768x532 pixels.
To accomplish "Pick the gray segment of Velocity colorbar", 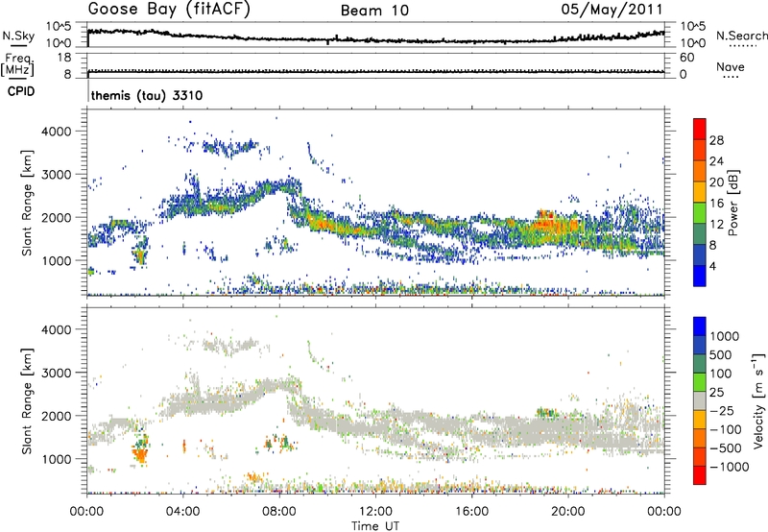I will [700, 401].
